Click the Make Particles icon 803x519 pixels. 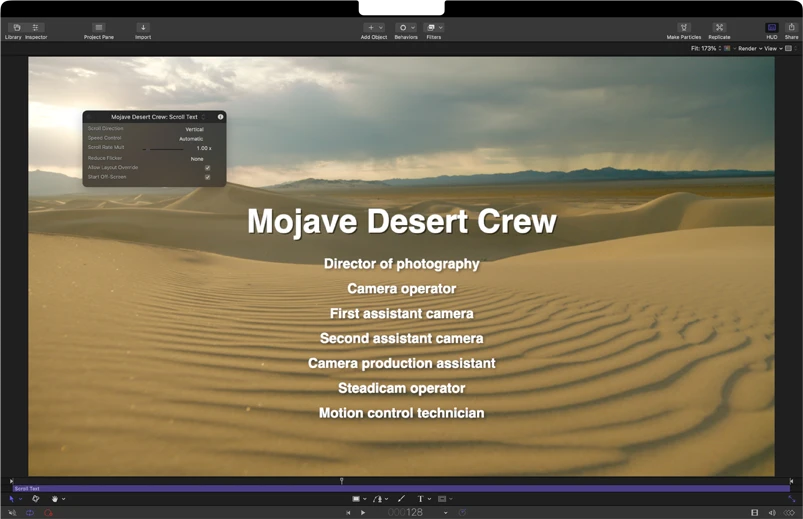(684, 28)
